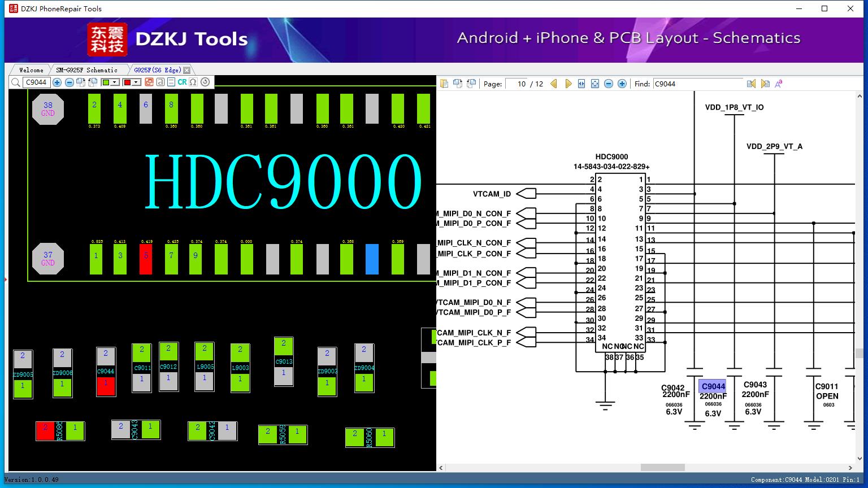Image resolution: width=868 pixels, height=488 pixels.
Task: Go to the next schematic page arrow
Action: coord(568,84)
